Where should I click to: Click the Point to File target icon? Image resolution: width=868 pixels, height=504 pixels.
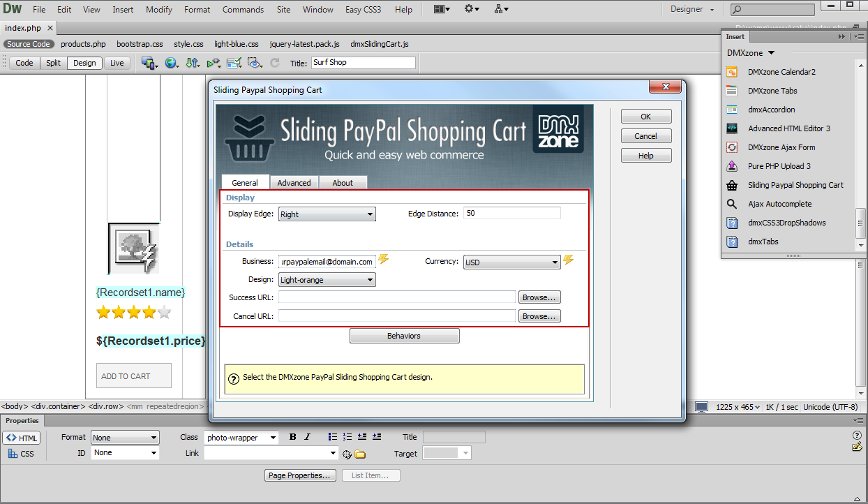347,454
